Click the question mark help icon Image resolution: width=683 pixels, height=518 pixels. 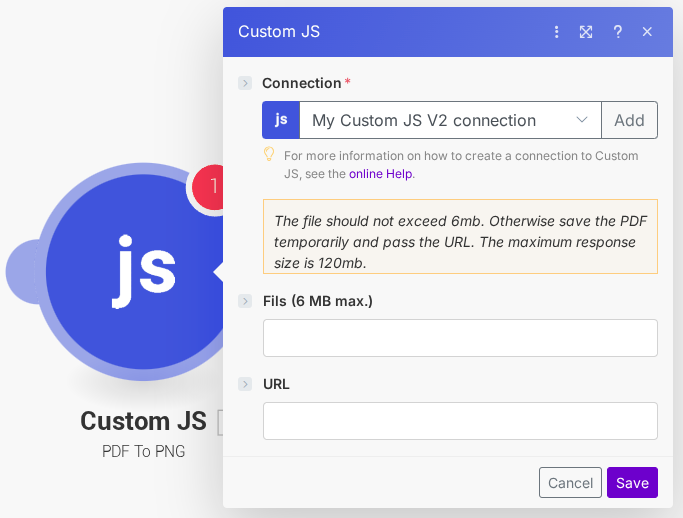click(x=618, y=32)
